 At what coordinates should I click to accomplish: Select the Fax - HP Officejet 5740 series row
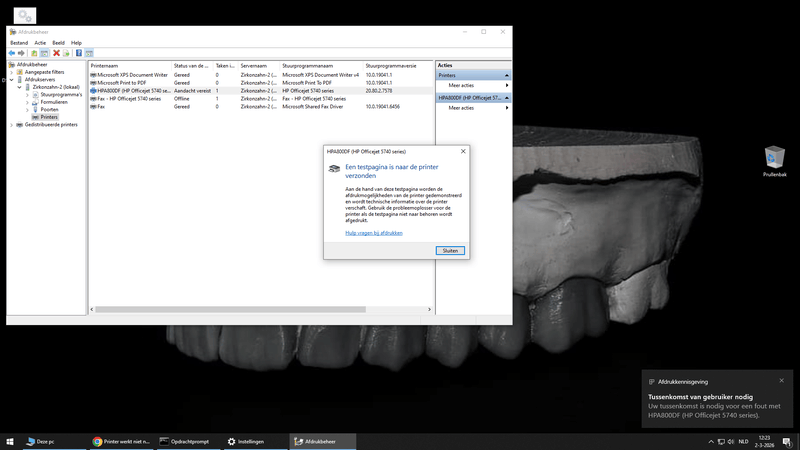(261, 99)
